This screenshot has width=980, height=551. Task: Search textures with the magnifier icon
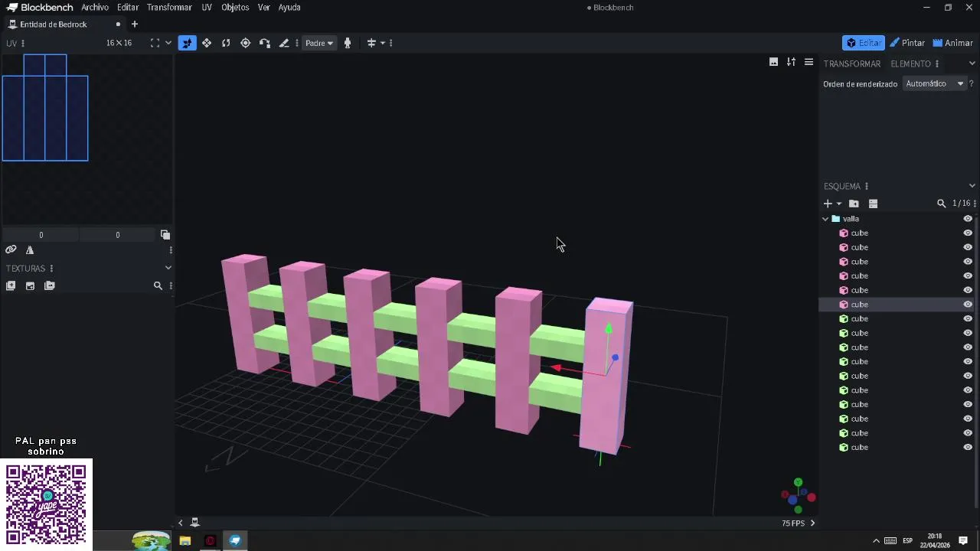click(x=158, y=285)
